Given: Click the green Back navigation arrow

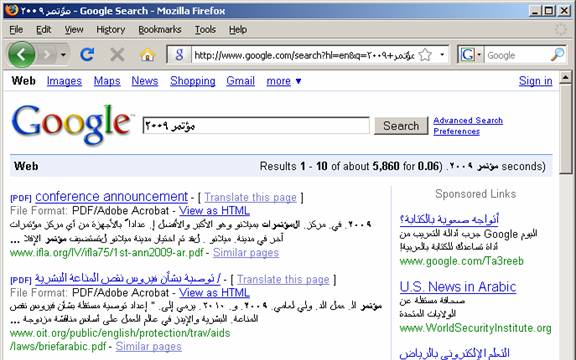Looking at the screenshot, I should click(21, 55).
